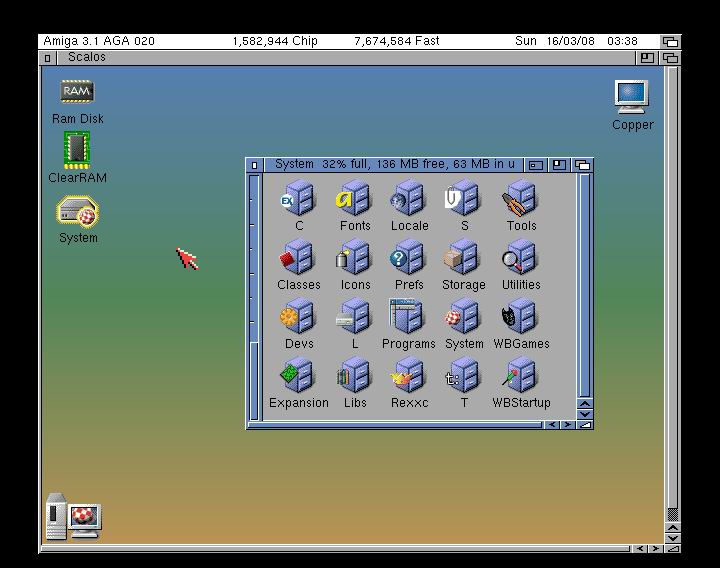Click the Scalos window vertical scrollbar
Viewport: 720px width, 568px height.
click(x=673, y=294)
